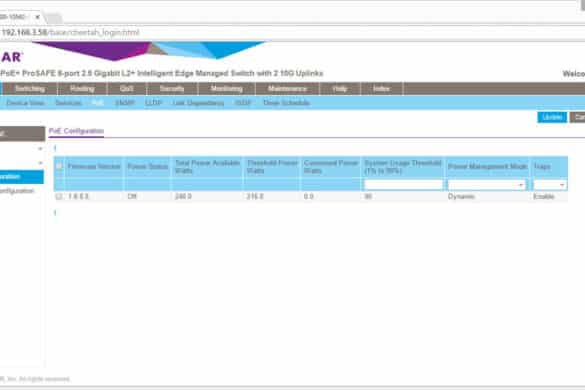
Task: Open the Index main menu
Action: 381,89
